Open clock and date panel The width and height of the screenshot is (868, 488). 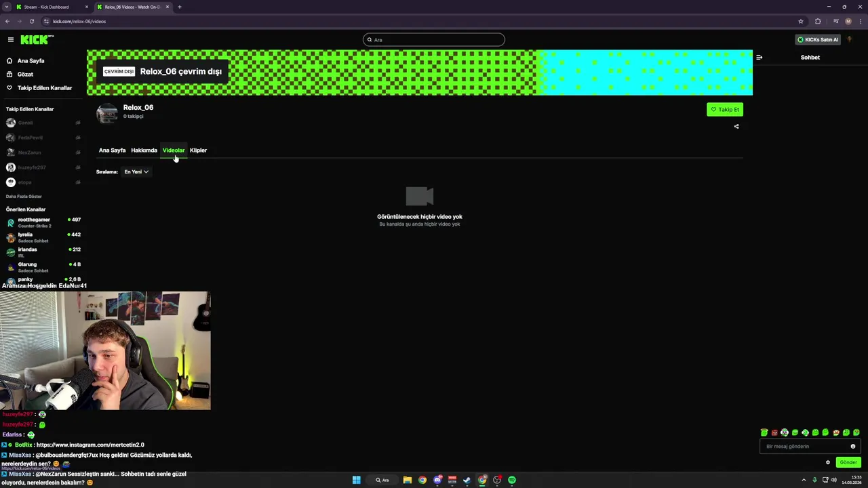[x=852, y=480]
